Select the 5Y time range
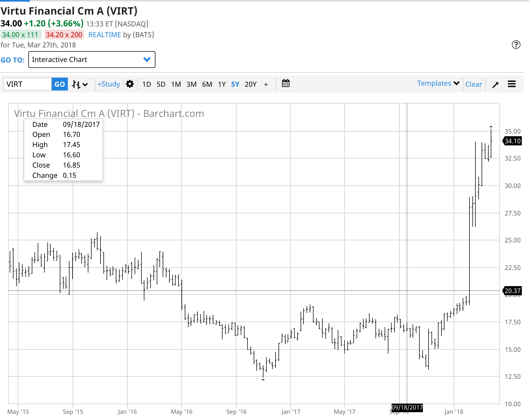529x420 pixels. (235, 84)
